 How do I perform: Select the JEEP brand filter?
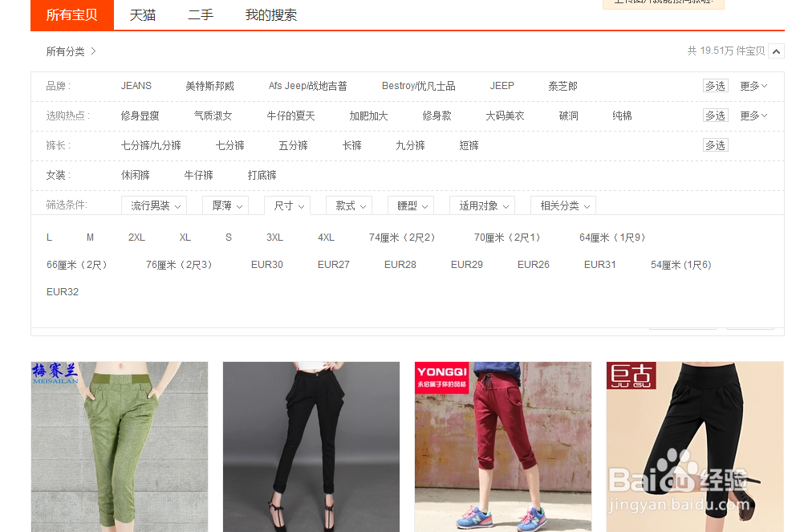pyautogui.click(x=502, y=86)
